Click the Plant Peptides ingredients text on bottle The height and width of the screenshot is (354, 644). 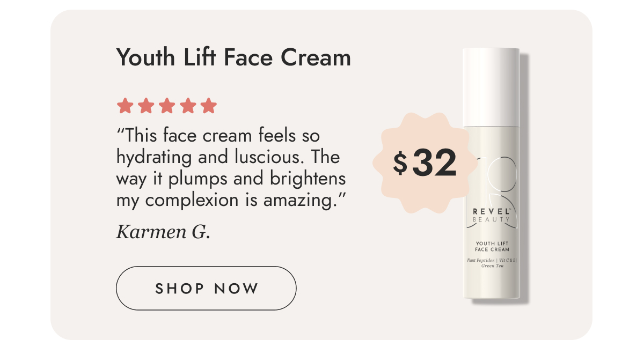point(492,263)
